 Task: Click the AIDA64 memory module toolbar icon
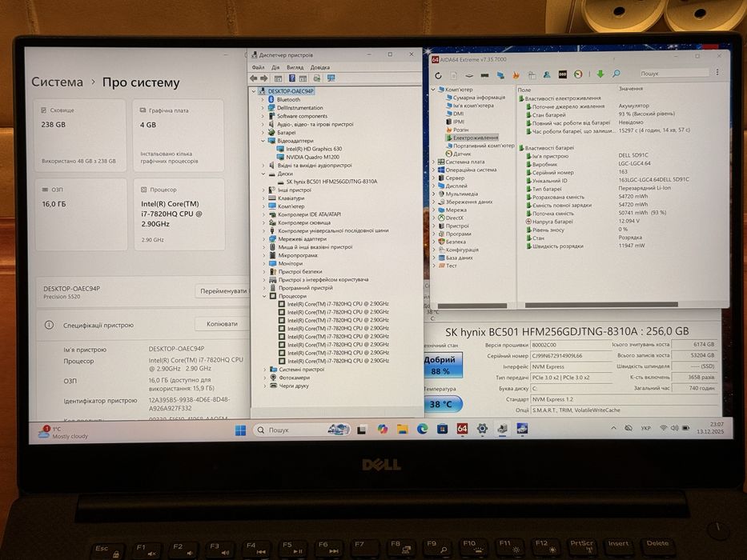click(485, 75)
